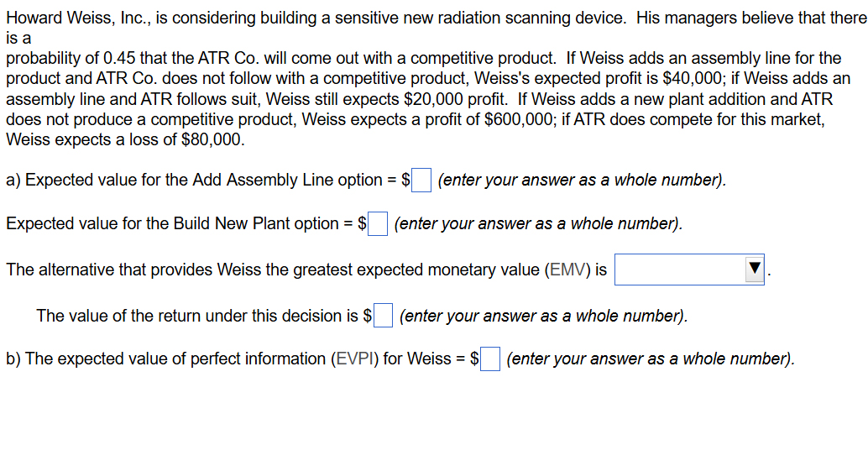
Task: Click the EVPI glossary link
Action: (354, 359)
